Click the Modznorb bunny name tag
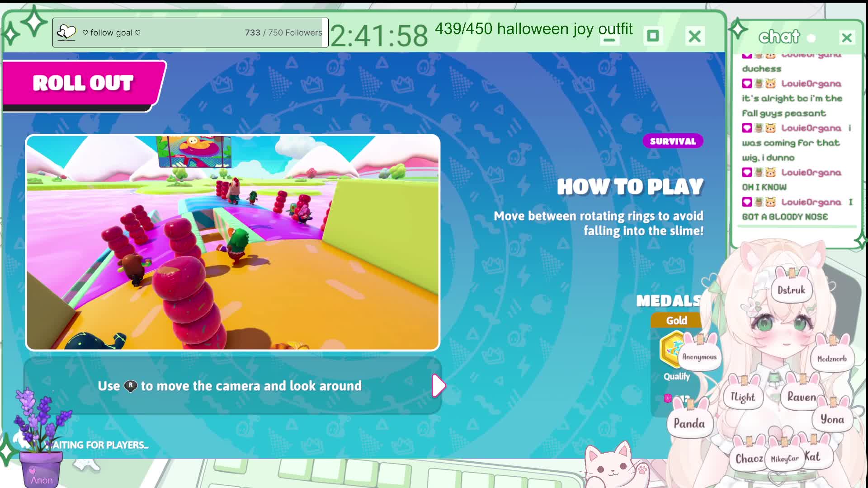Viewport: 868px width, 488px height. point(832,356)
